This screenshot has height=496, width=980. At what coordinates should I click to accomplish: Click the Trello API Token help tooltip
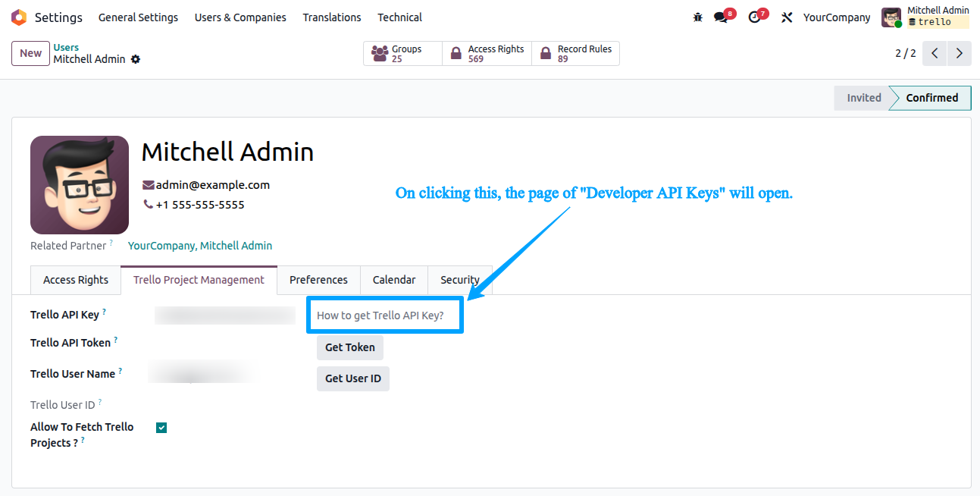116,340
